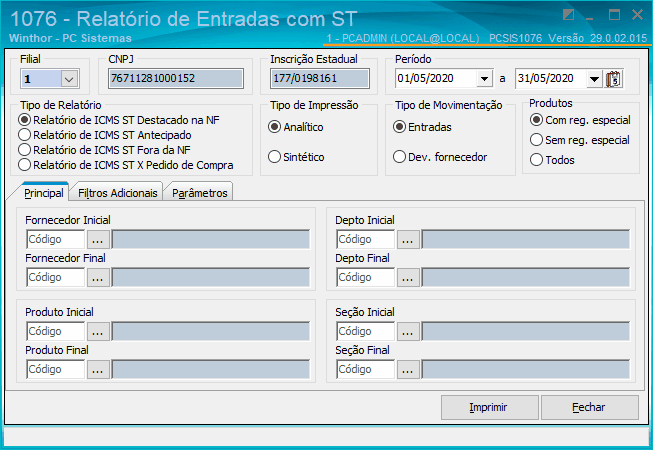Open Fornecedor Final lookup ellipsis button
Screen dimensions: 653x450
tap(98, 278)
